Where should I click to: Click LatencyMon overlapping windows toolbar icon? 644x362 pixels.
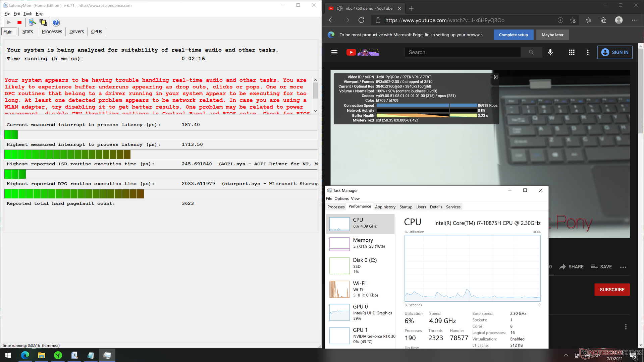[x=43, y=22]
